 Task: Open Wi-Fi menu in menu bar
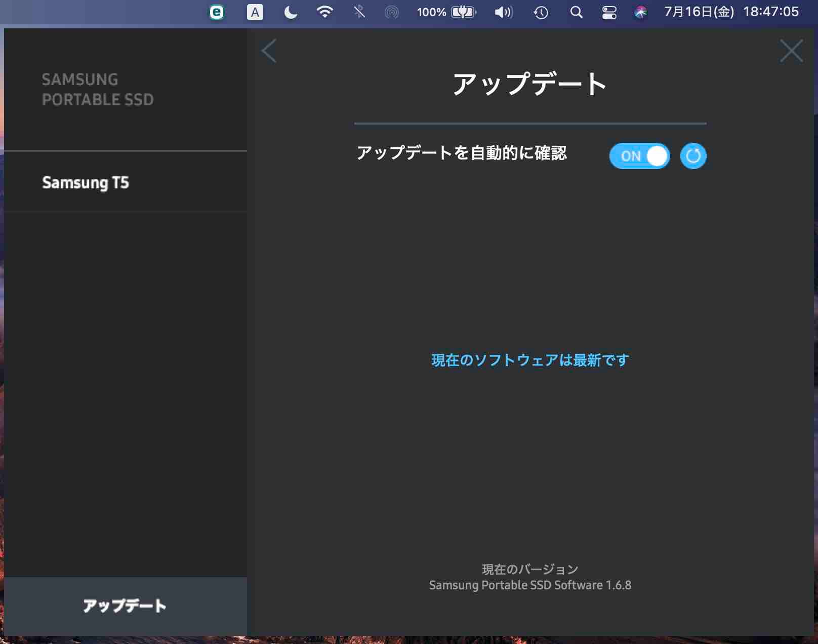(x=324, y=12)
